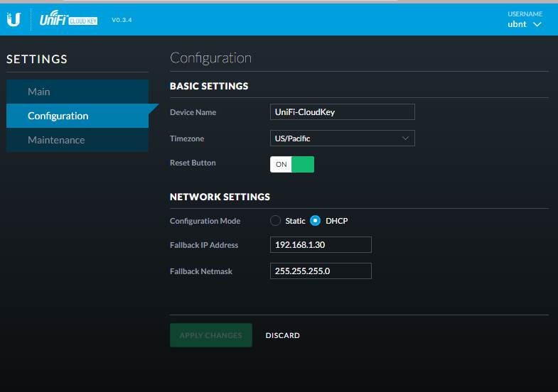Click the Discard link
The width and height of the screenshot is (558, 392).
pyautogui.click(x=283, y=335)
